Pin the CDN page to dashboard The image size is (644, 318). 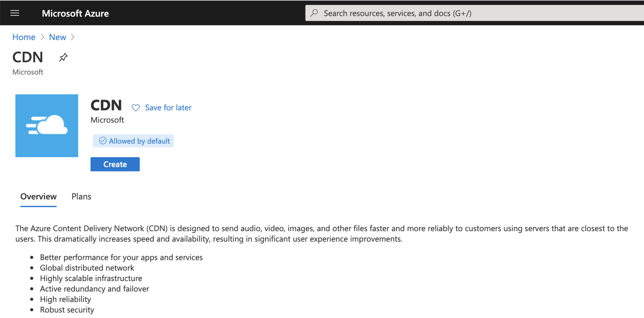tap(63, 57)
